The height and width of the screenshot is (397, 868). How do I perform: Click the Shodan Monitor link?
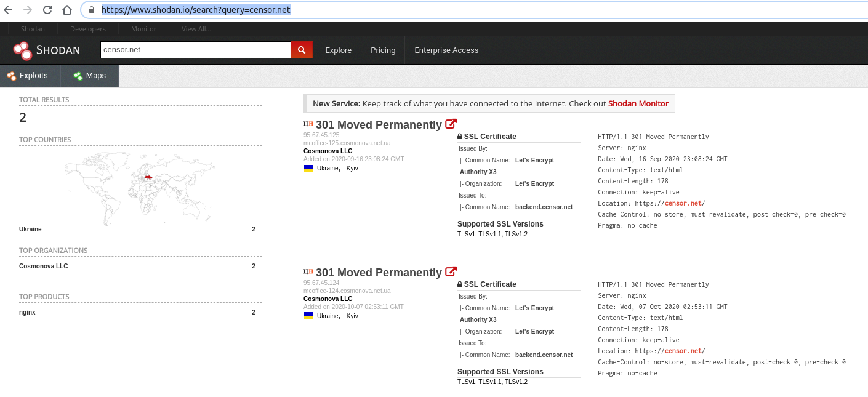tap(638, 103)
